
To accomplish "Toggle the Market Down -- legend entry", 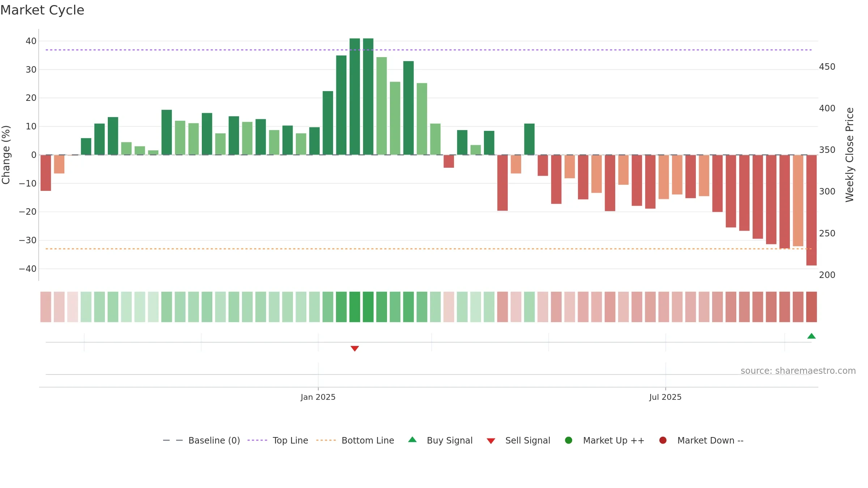I will coord(701,440).
